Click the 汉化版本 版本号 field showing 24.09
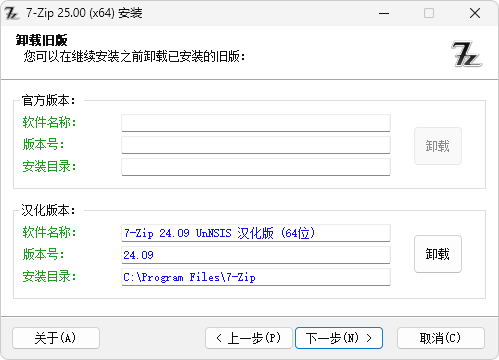499x360 pixels. click(x=256, y=255)
